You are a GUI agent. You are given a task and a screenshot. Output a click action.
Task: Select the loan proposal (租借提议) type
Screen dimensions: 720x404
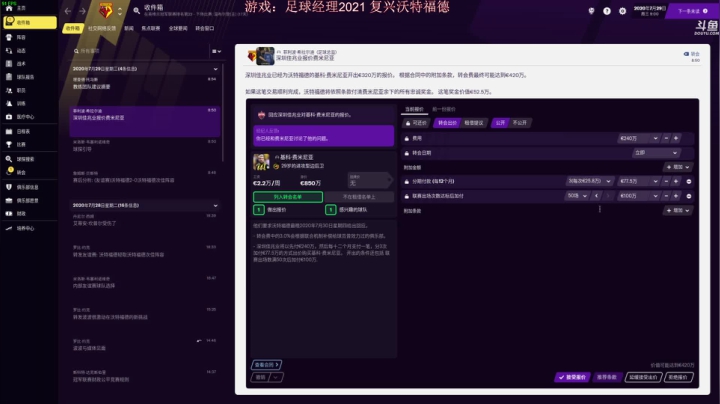coord(474,123)
